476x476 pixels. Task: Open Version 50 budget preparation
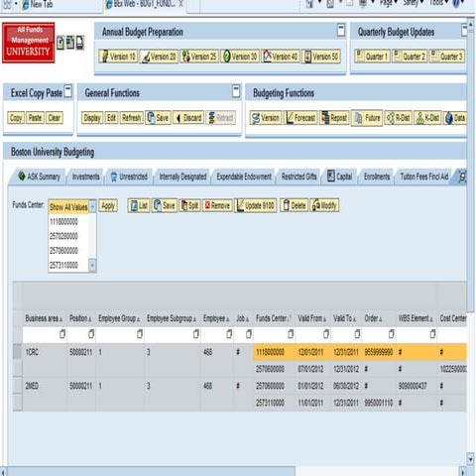321,57
